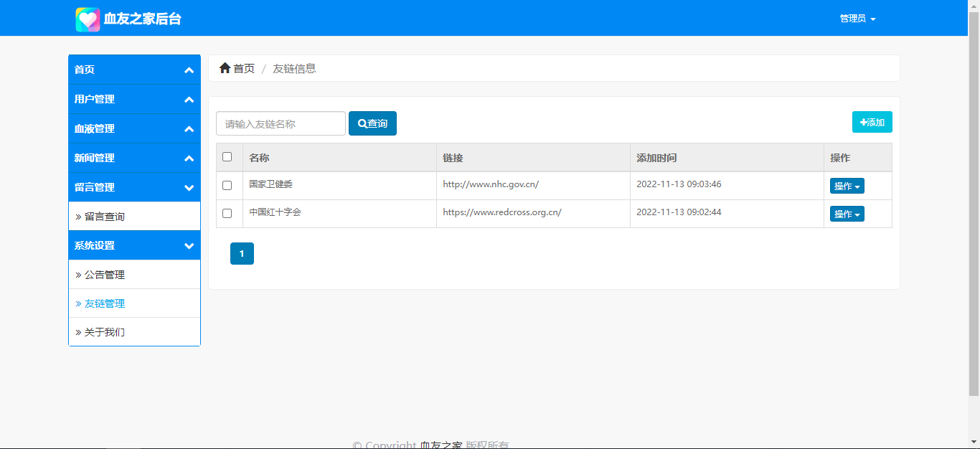This screenshot has height=449, width=980.
Task: Open 留言查询 in the sidebar
Action: (x=134, y=217)
